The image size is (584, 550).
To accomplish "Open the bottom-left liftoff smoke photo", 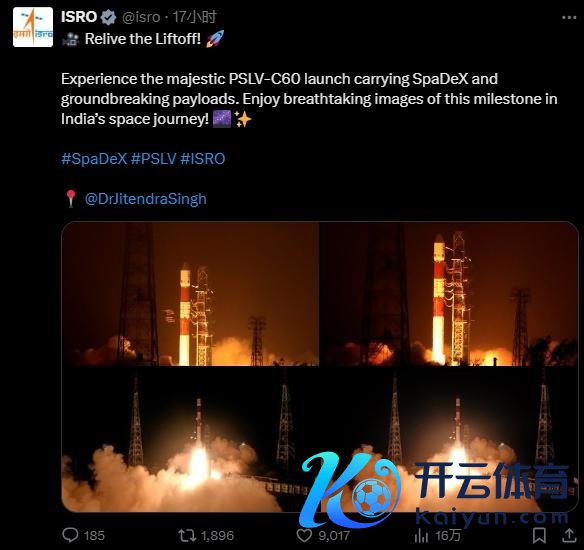I will 190,440.
